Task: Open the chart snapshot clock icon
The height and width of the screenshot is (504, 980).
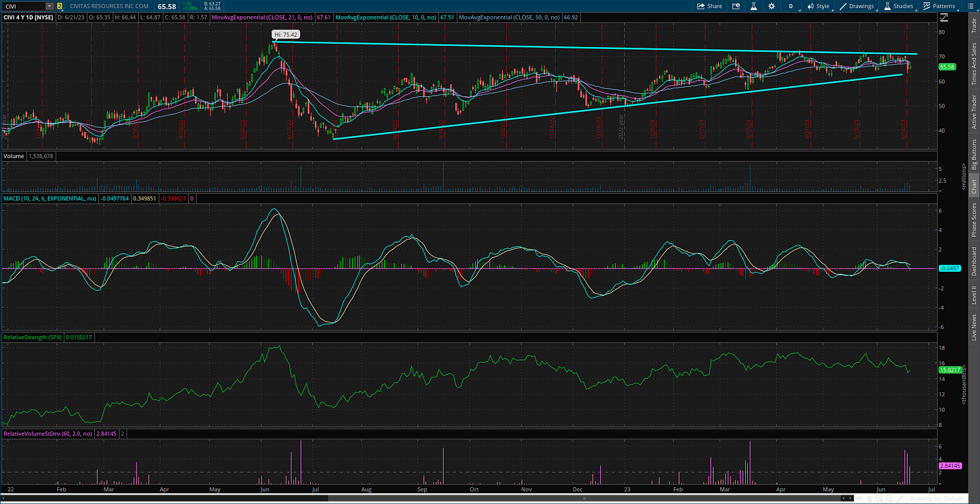Action: coord(736,6)
